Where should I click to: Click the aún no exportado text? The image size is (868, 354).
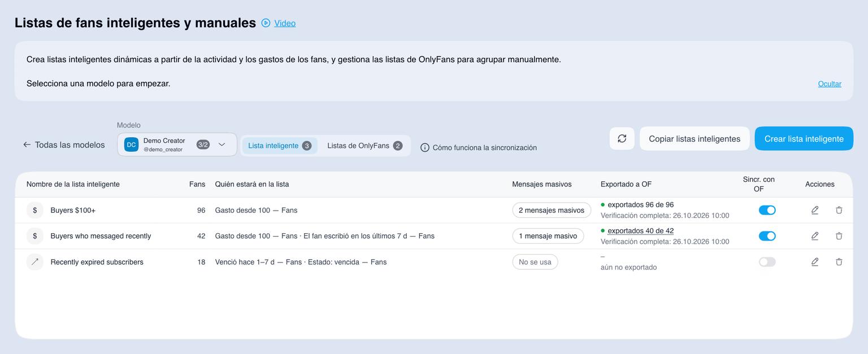(x=628, y=268)
